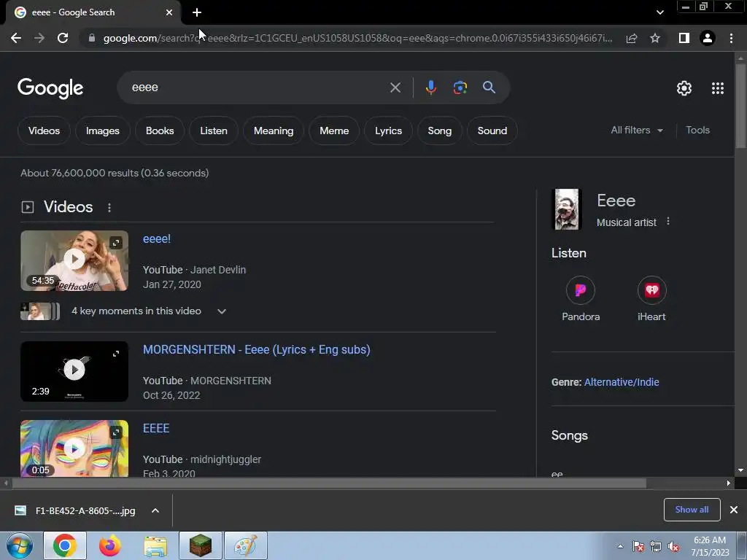Select the Meaning filter chip

274,131
